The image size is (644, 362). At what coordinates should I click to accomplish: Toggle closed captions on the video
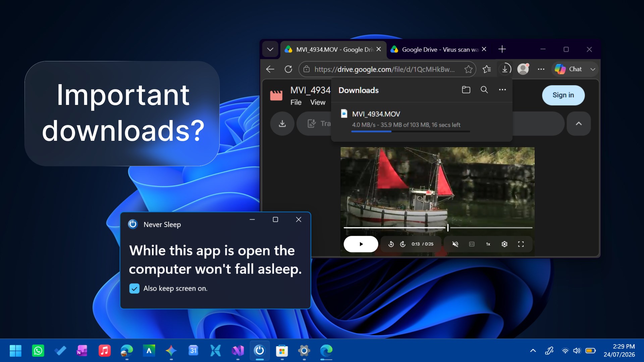pos(472,244)
